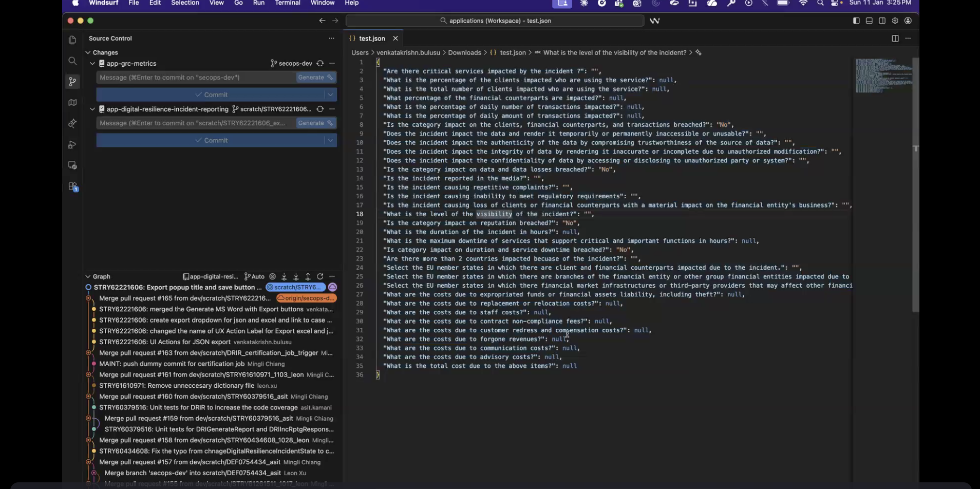Generate commit message for scratch/STRY62221606 branch
This screenshot has height=489, width=980.
[315, 123]
